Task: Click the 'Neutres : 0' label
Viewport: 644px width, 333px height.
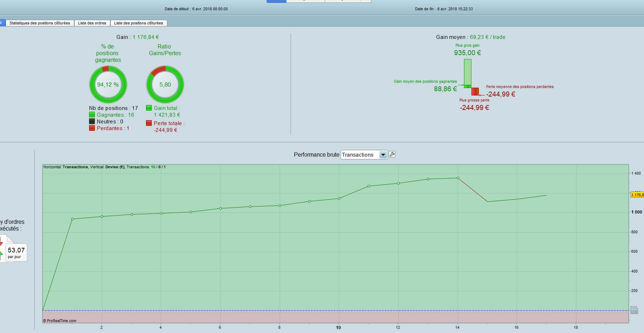Action: click(x=110, y=122)
